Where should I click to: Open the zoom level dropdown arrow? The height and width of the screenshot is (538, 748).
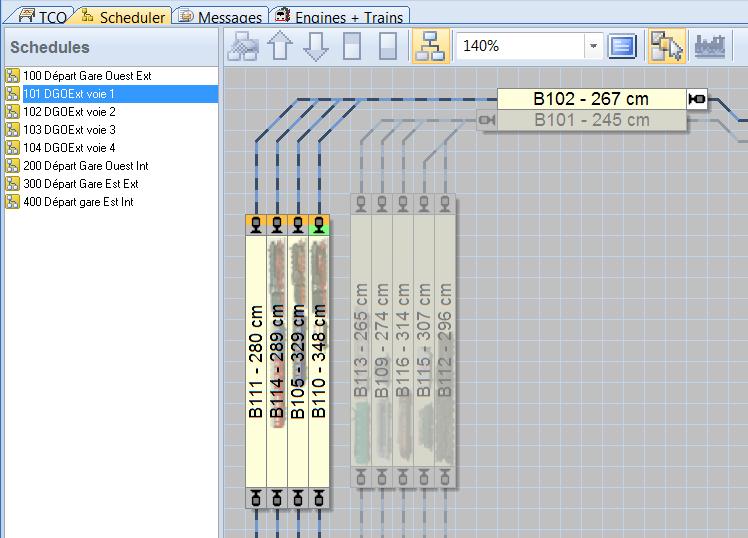coord(593,46)
